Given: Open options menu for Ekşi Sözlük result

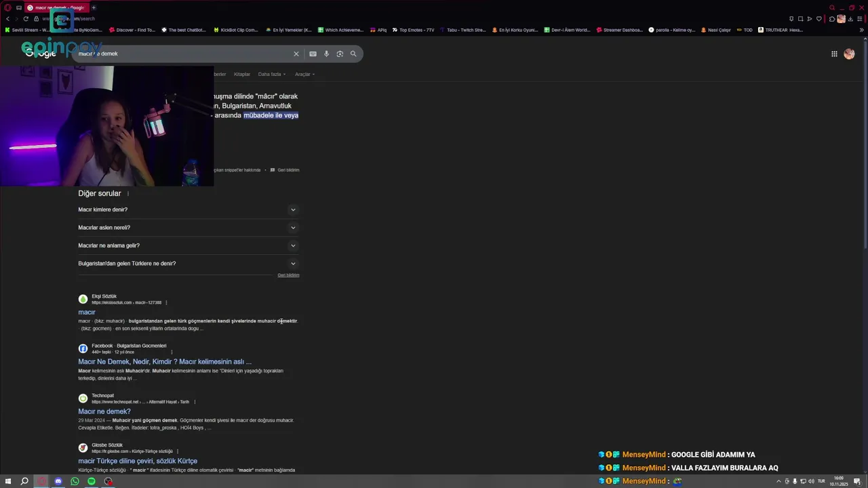Looking at the screenshot, I should coord(166,302).
